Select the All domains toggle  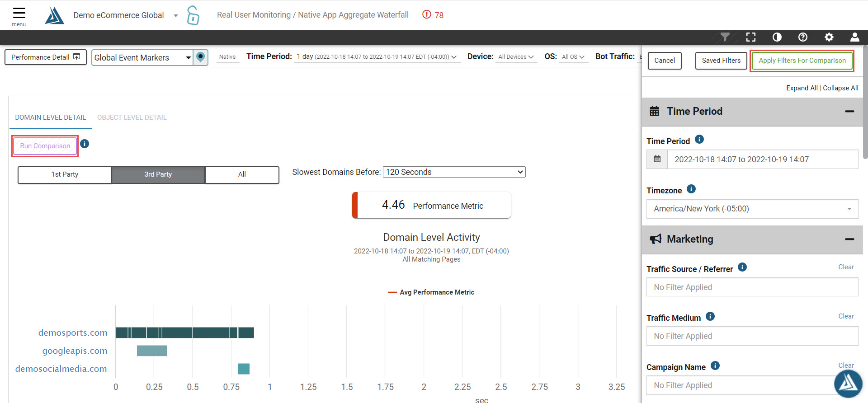pyautogui.click(x=242, y=174)
